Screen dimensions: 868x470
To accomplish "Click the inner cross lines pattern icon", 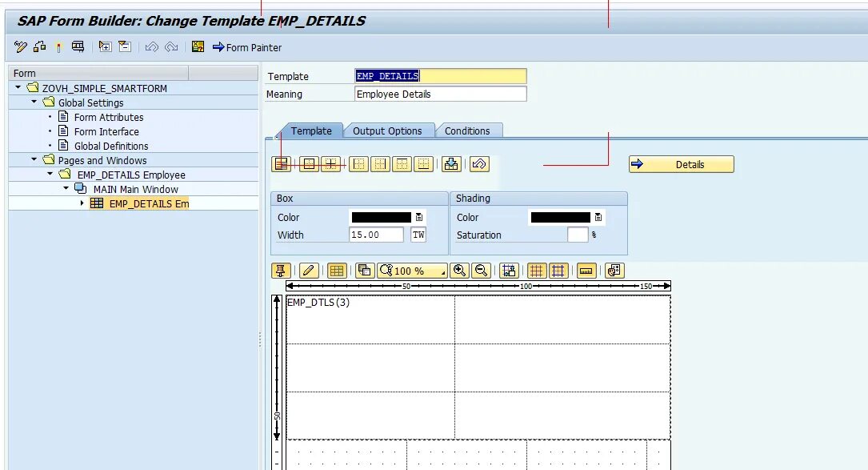I will [x=330, y=164].
